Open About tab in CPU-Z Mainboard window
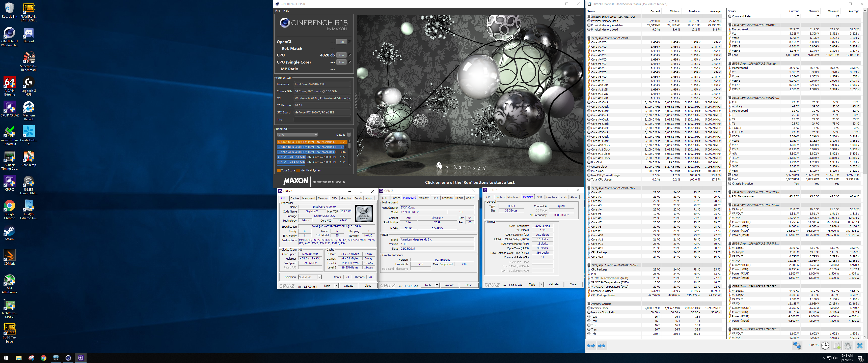This screenshot has height=363, width=868. pos(470,198)
